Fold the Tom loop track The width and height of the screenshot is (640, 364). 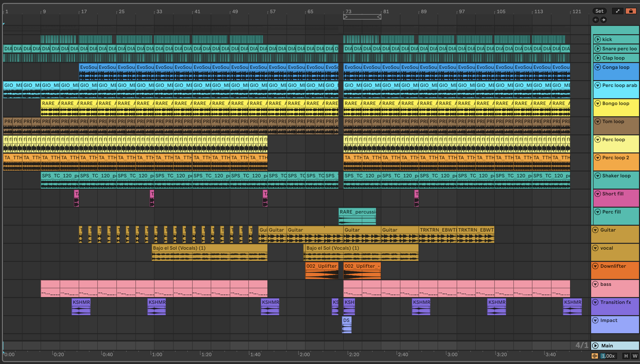598,121
